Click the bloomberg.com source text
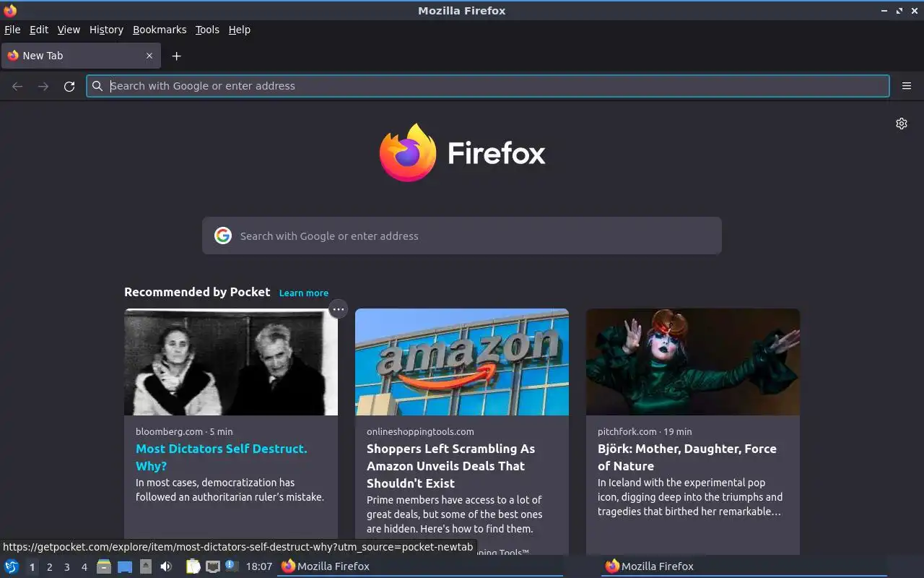The height and width of the screenshot is (578, 924). pyautogui.click(x=169, y=431)
